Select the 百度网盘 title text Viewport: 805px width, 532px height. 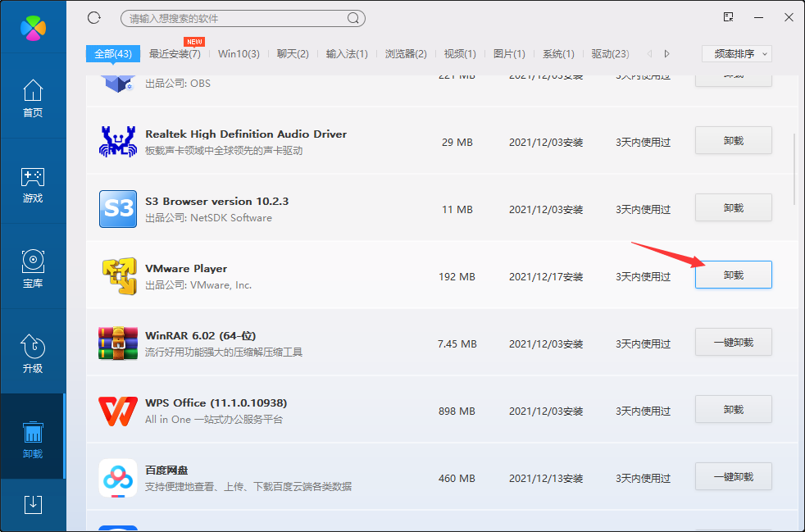[x=166, y=471]
